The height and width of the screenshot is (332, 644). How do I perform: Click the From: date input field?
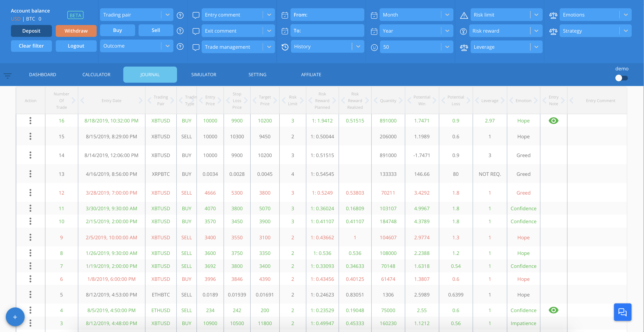[x=327, y=15]
